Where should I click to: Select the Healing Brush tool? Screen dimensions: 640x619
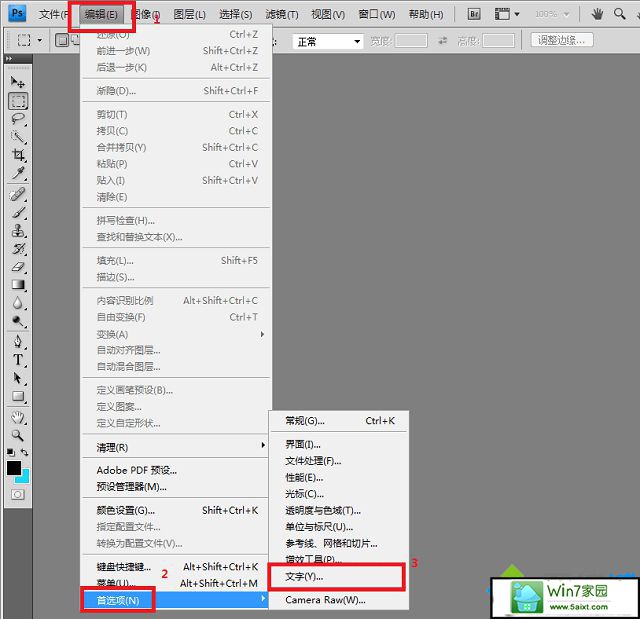coord(18,194)
